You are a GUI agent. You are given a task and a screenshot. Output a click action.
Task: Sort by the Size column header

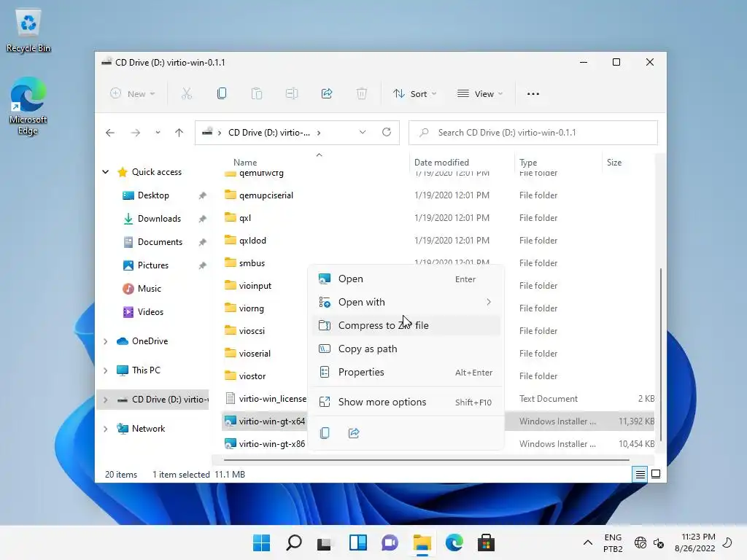pos(614,163)
